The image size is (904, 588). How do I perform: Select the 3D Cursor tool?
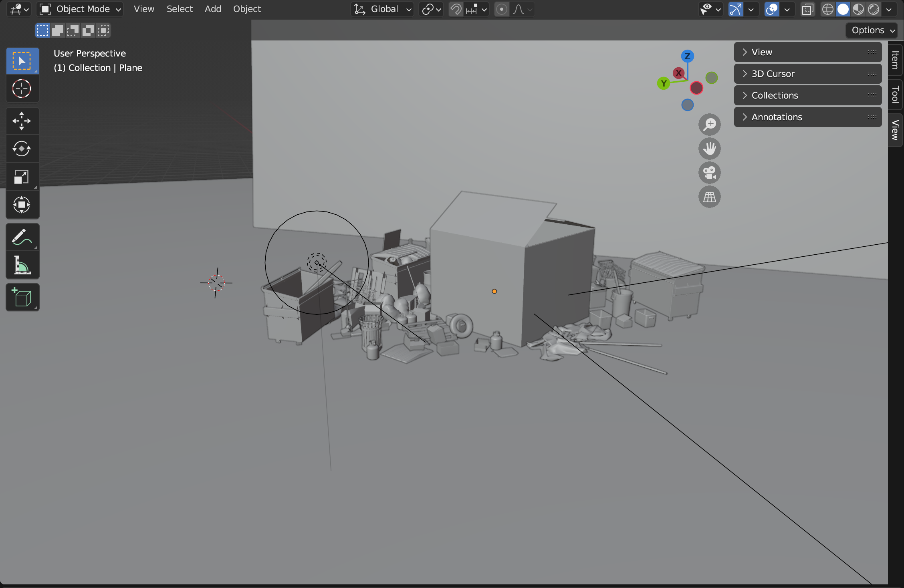22,89
